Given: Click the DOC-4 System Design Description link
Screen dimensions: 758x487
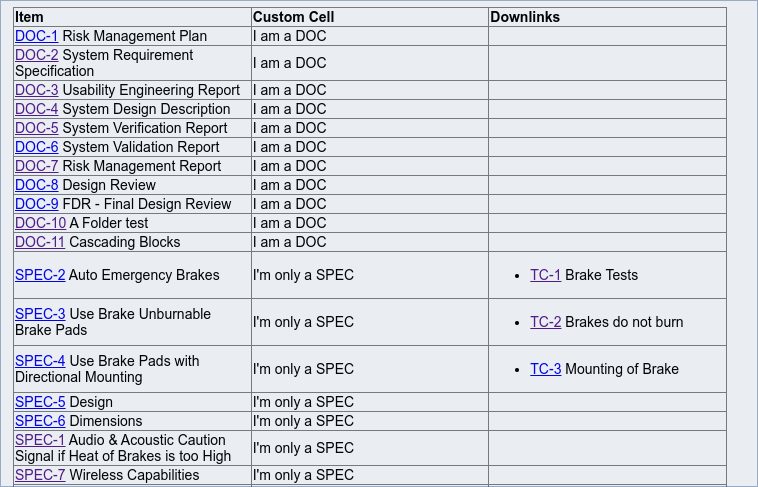Looking at the screenshot, I should [36, 109].
